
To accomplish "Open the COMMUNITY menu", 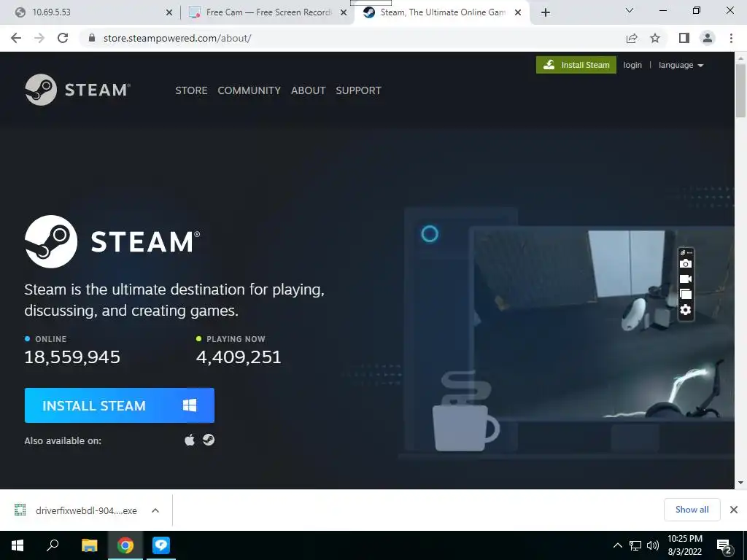I will pyautogui.click(x=249, y=90).
